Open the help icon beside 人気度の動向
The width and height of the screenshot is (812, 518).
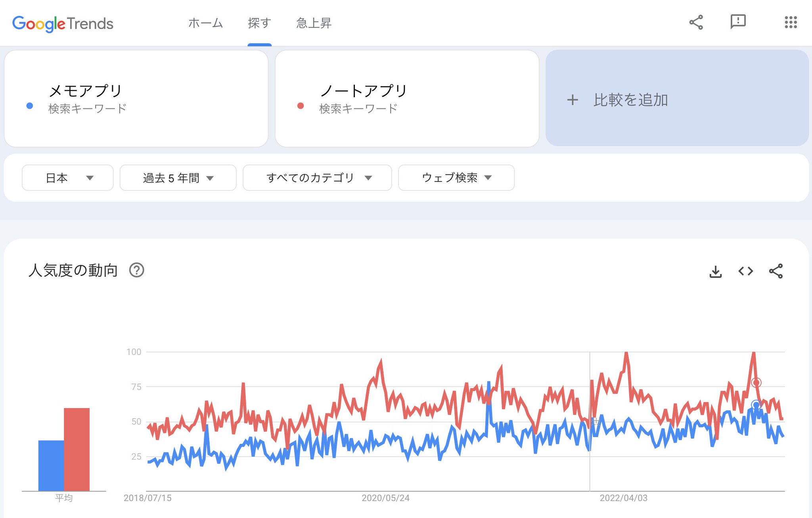[136, 270]
